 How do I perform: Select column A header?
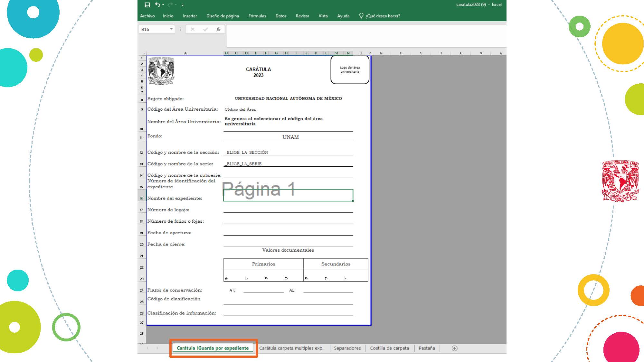[185, 53]
